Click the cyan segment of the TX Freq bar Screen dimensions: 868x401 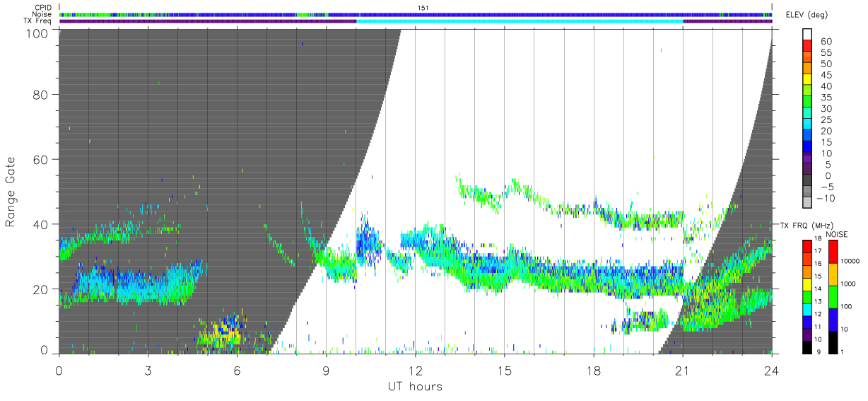click(520, 21)
